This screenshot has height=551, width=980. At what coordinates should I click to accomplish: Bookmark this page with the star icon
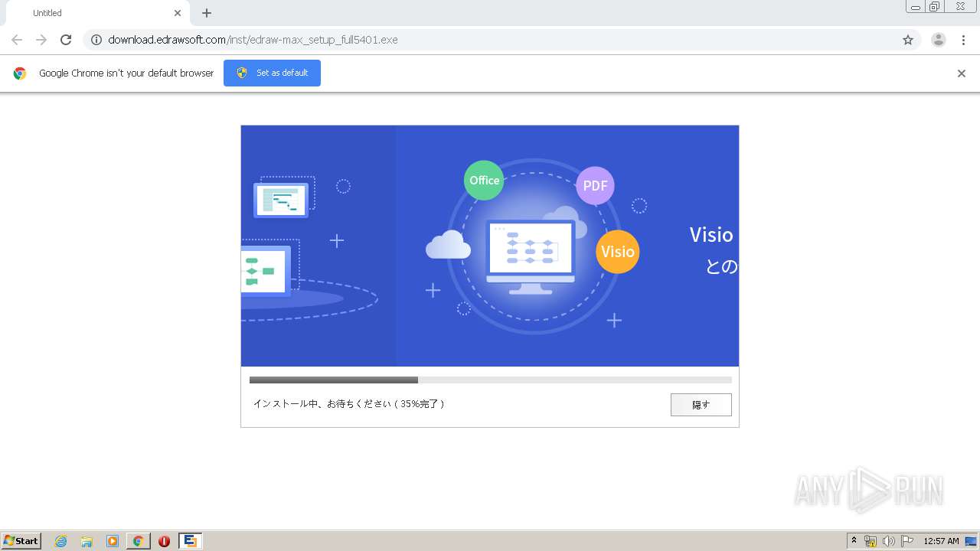click(x=908, y=40)
